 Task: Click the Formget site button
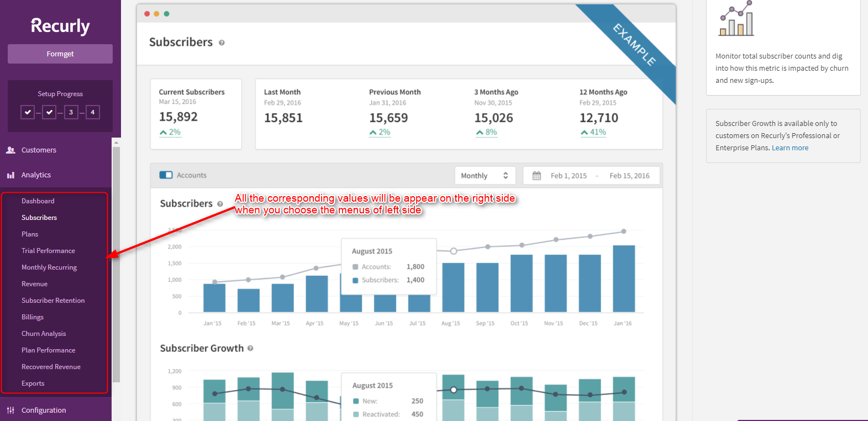tap(60, 54)
